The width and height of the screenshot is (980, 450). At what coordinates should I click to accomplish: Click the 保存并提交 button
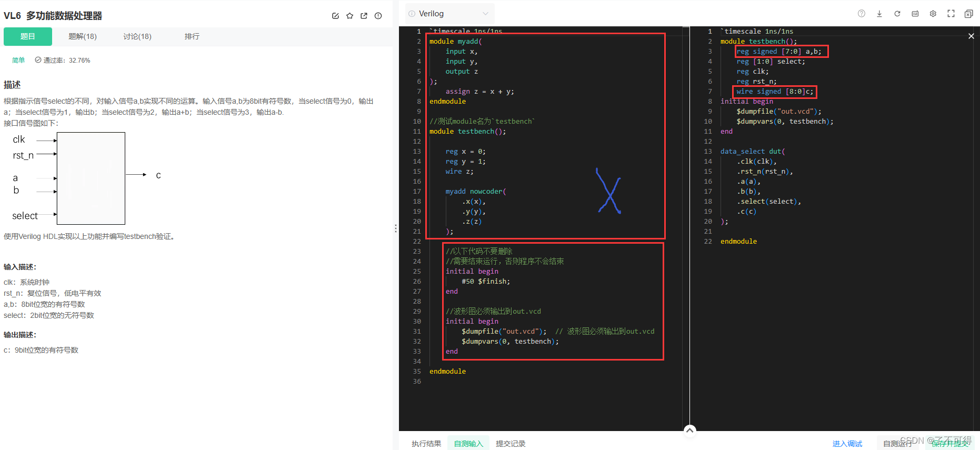click(950, 444)
